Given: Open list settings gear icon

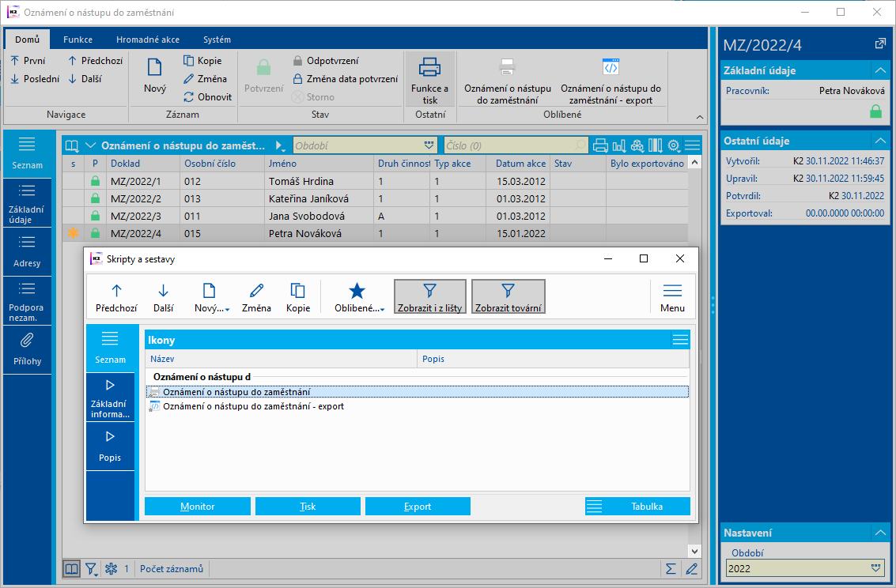Looking at the screenshot, I should 674,145.
